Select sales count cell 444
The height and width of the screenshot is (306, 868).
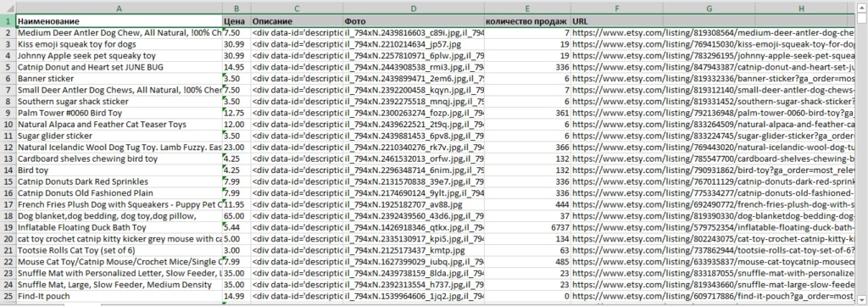pyautogui.click(x=527, y=205)
